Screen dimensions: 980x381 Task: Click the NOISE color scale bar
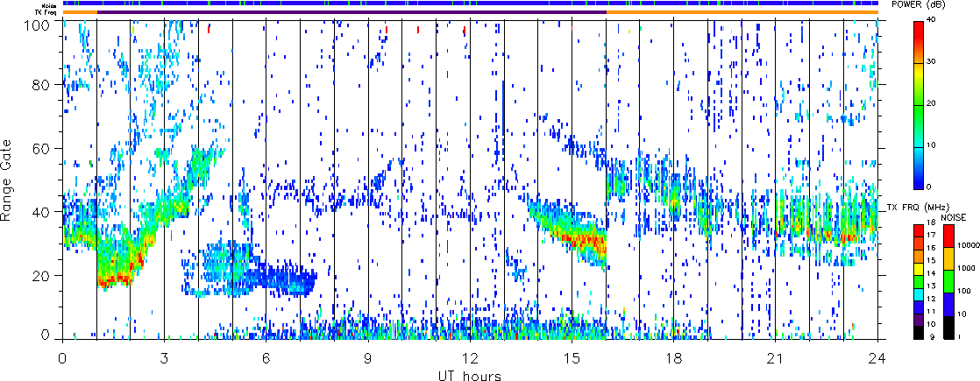coord(948,282)
